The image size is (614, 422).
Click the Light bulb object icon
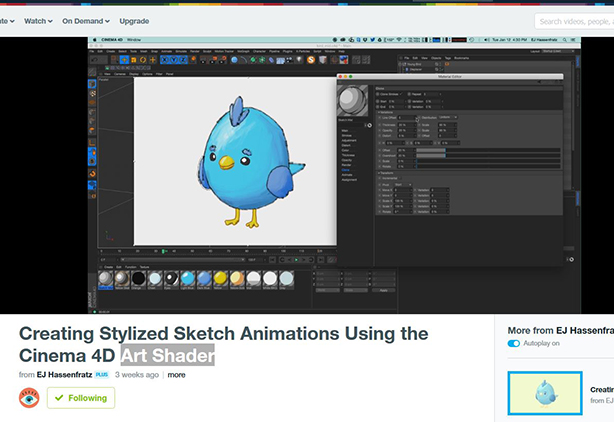click(x=299, y=60)
